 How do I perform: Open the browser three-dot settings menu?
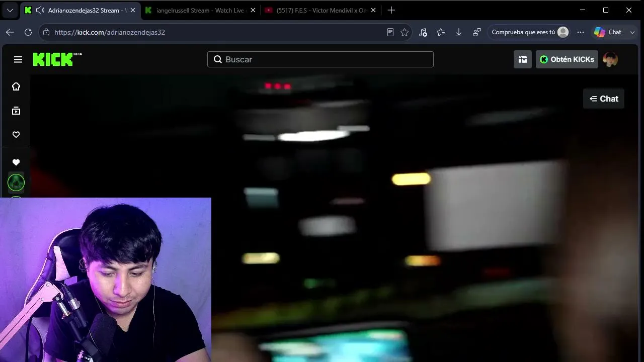pos(581,32)
